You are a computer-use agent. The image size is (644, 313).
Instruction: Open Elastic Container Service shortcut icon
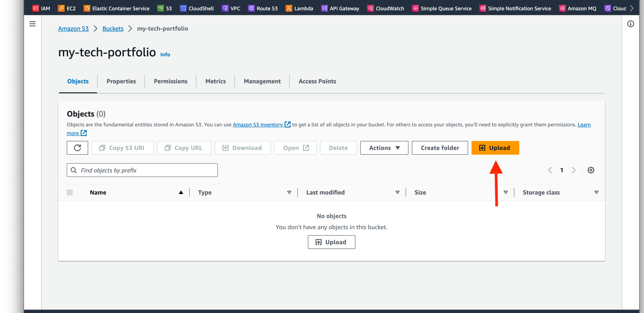[x=87, y=8]
